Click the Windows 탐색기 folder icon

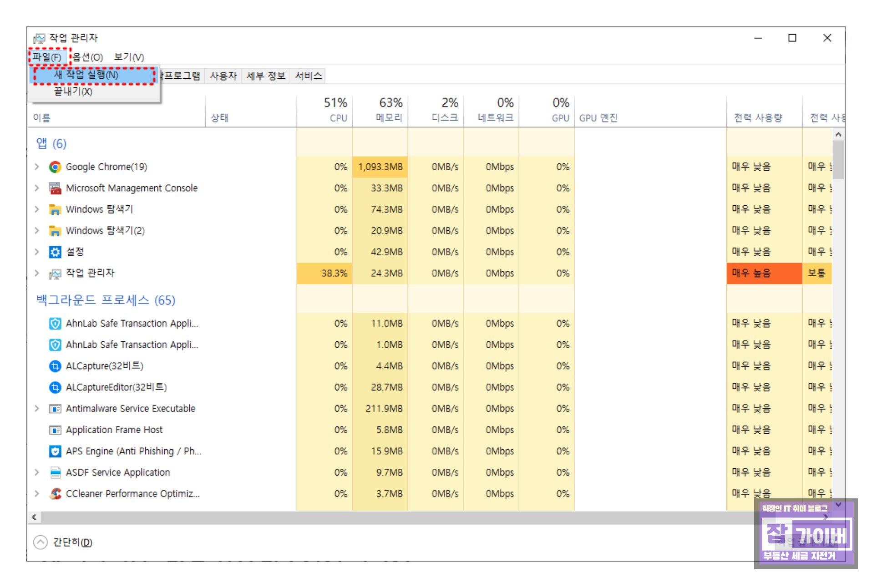[55, 210]
